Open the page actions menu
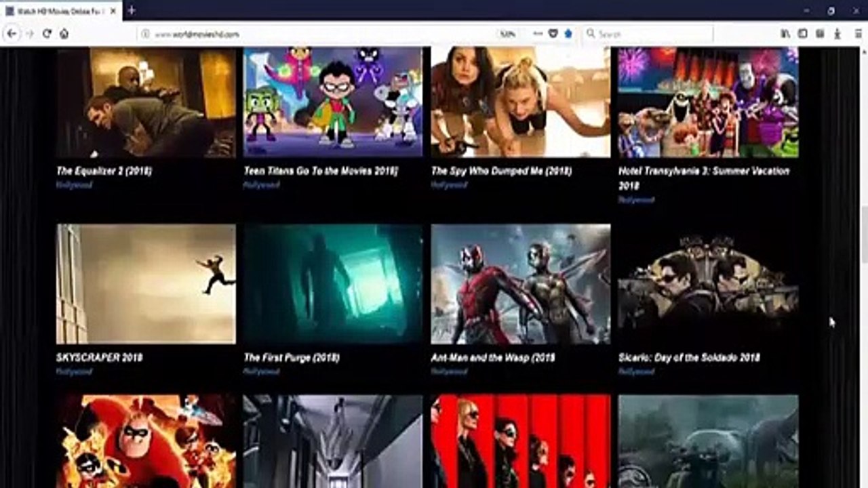The width and height of the screenshot is (868, 488). (538, 33)
